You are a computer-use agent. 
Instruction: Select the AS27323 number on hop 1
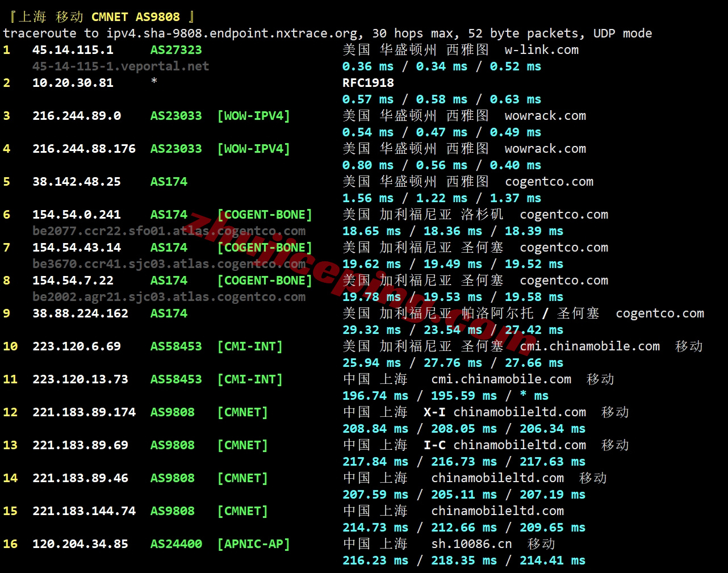point(176,50)
